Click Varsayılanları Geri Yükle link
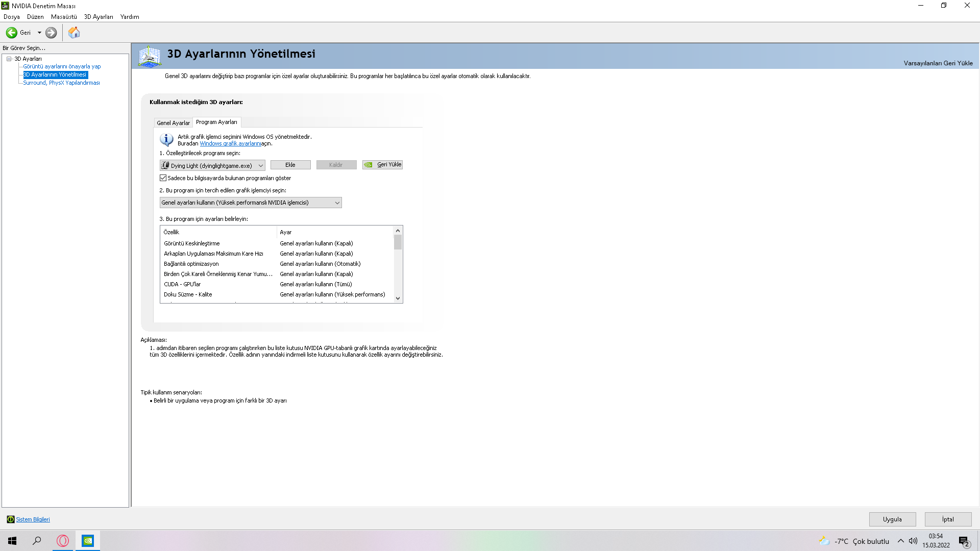The image size is (980, 551). click(938, 63)
